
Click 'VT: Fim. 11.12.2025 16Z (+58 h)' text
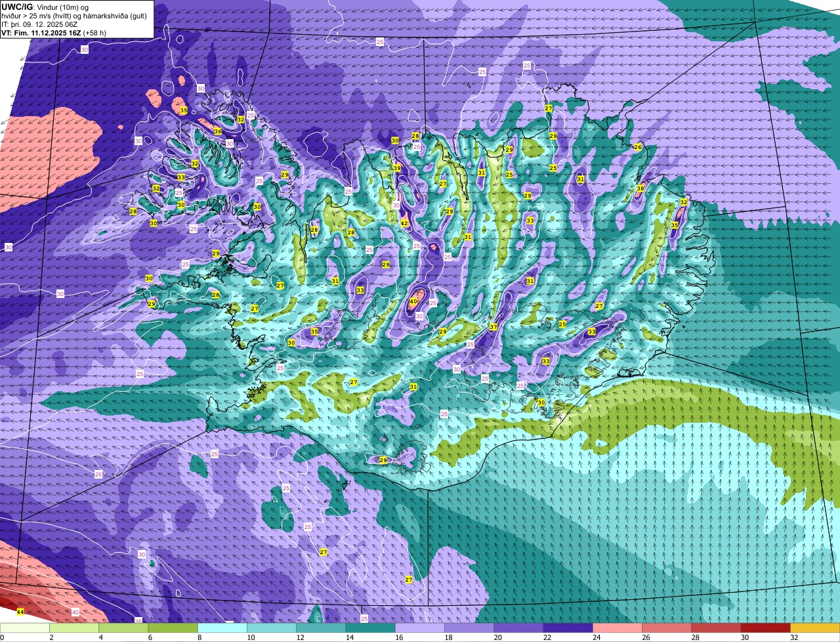tap(54, 33)
